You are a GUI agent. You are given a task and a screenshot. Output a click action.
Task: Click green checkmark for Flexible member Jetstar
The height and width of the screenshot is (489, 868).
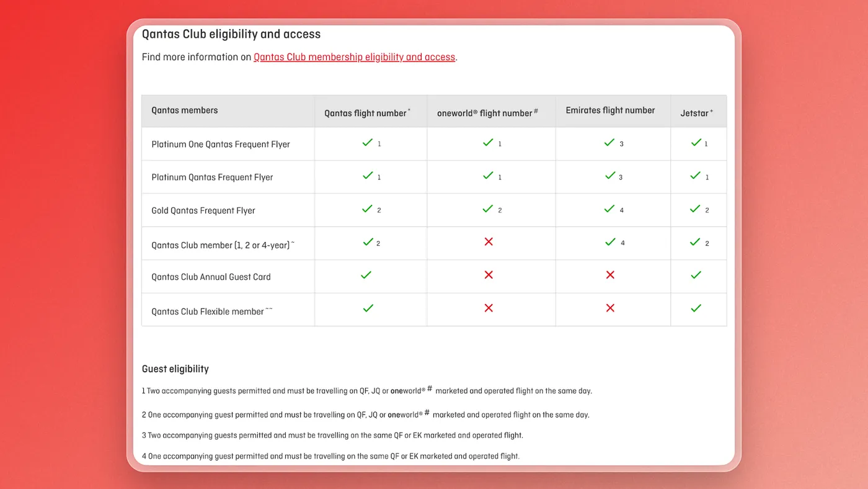(x=696, y=308)
